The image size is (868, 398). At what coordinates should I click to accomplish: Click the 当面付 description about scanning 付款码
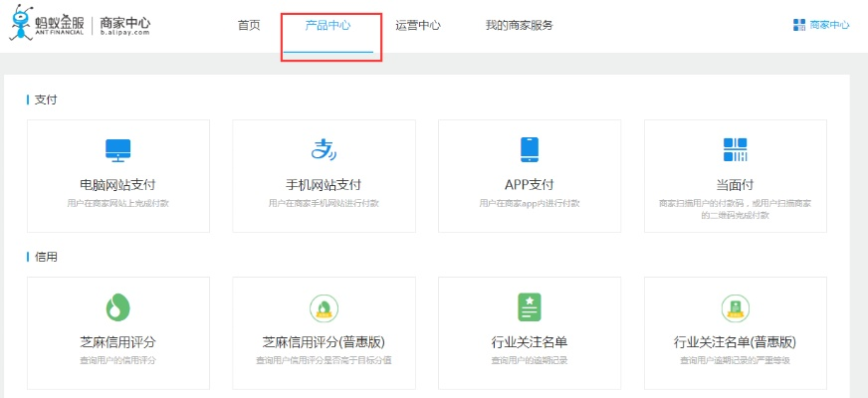point(736,209)
